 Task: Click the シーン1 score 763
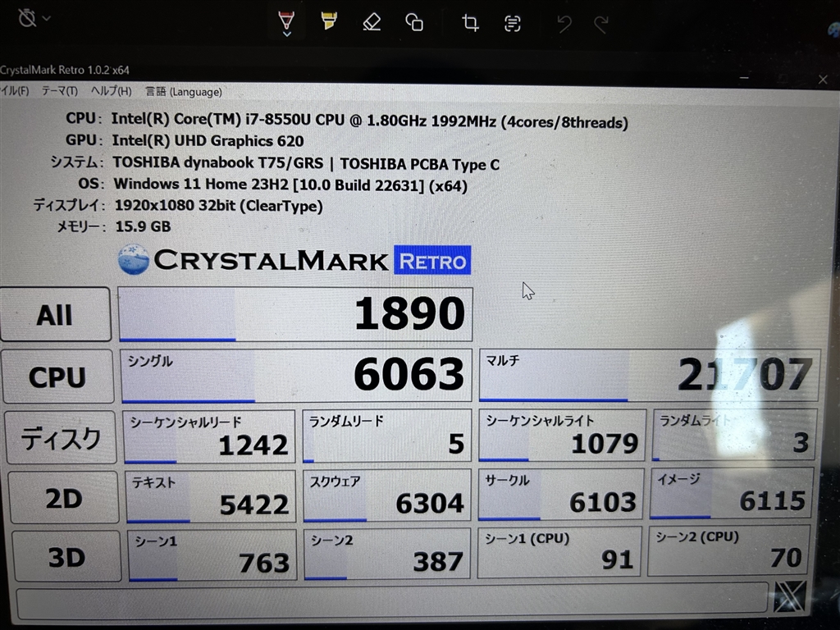tap(212, 555)
